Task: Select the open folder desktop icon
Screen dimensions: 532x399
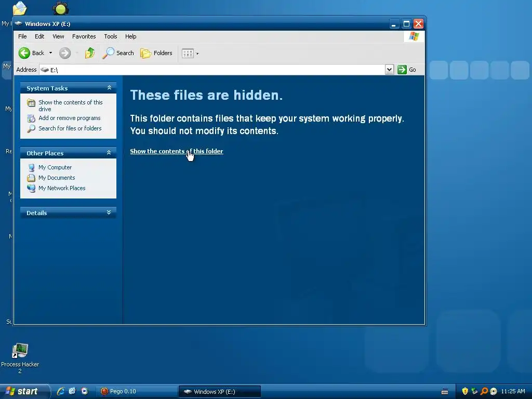Action: pos(20,8)
